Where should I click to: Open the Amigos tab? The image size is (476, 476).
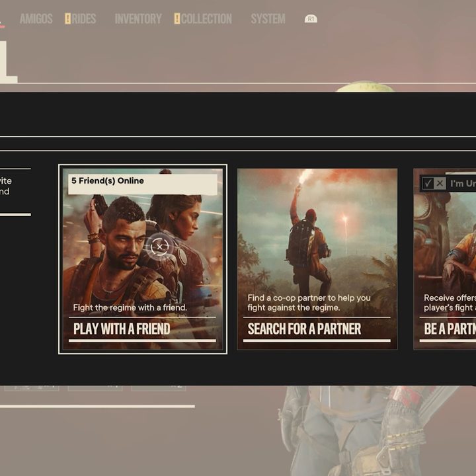tap(36, 19)
